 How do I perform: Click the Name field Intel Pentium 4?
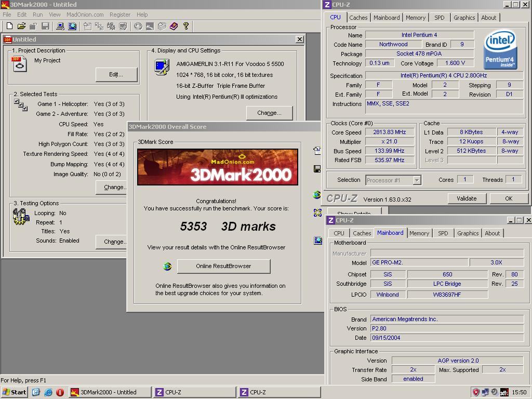(419, 35)
